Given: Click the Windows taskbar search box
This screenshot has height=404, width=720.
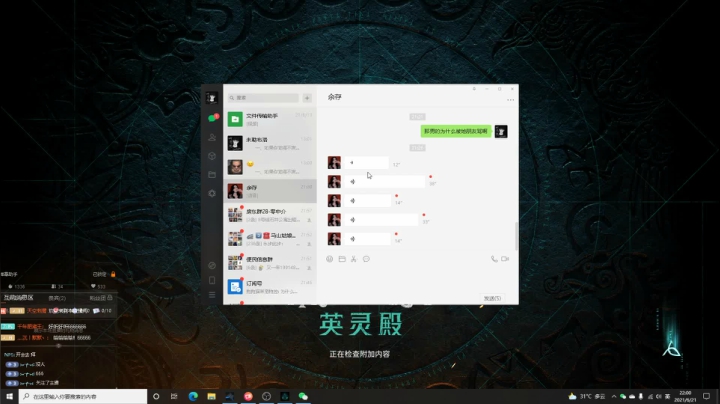Looking at the screenshot, I should [83, 396].
